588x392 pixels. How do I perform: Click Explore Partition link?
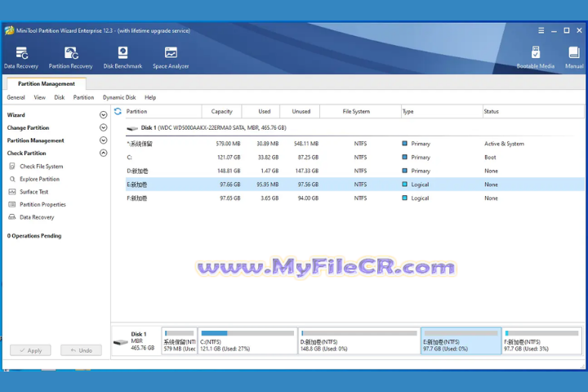tap(39, 179)
